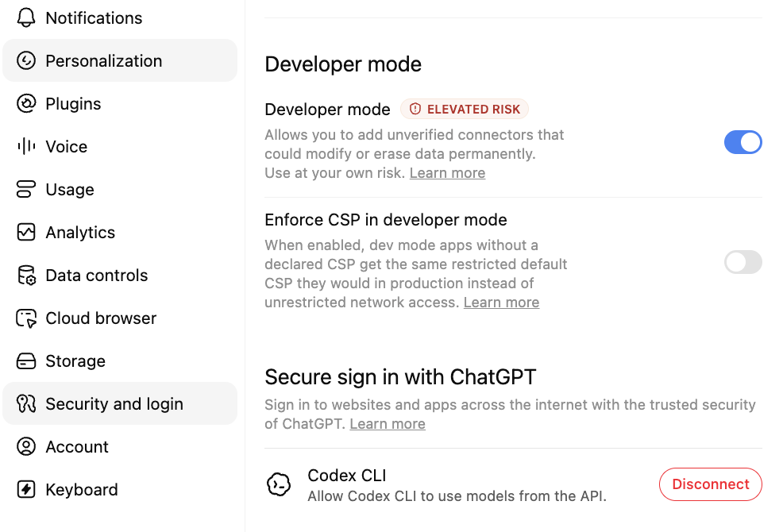Open Voice settings
This screenshot has width=783, height=532.
[120, 146]
